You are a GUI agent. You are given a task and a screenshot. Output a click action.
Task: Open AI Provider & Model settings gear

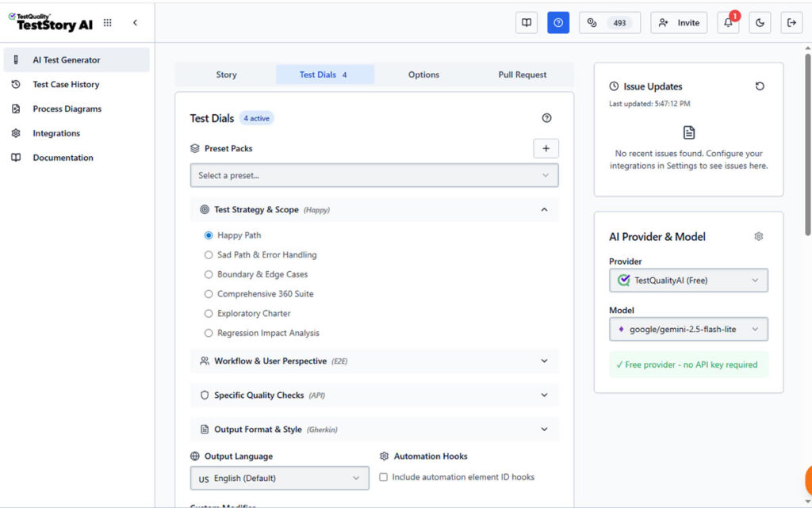[759, 236]
